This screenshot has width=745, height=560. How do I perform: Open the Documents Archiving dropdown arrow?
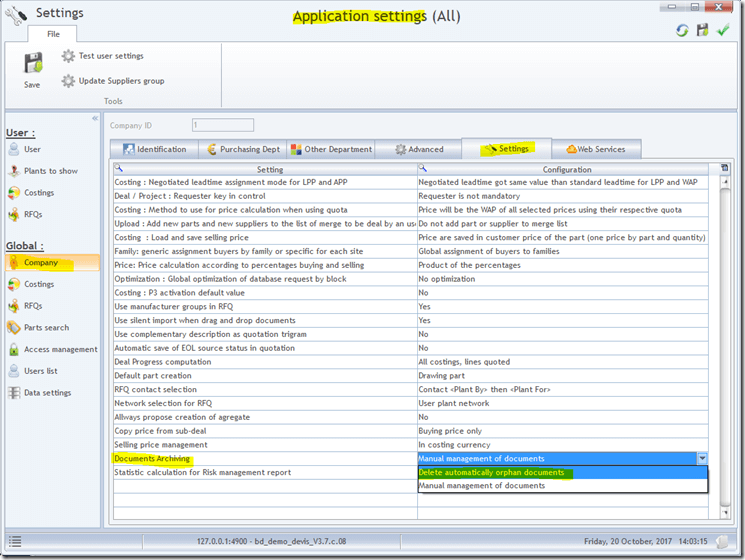coord(702,458)
